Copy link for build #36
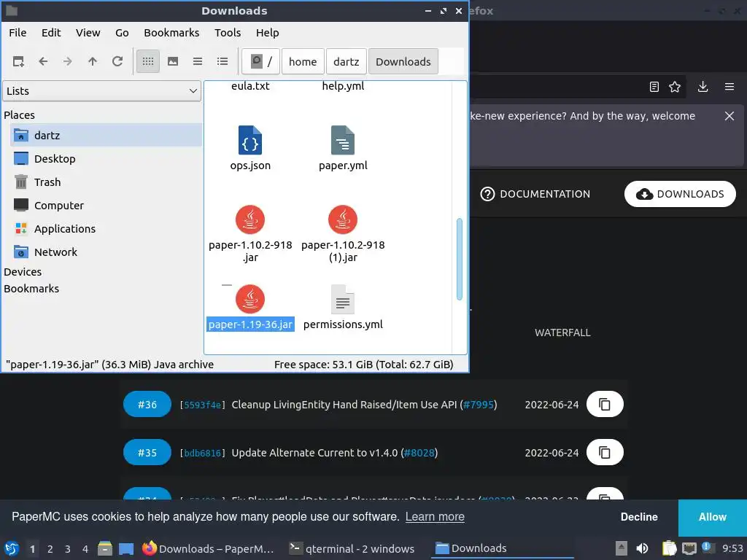This screenshot has height=560, width=747. [x=605, y=404]
